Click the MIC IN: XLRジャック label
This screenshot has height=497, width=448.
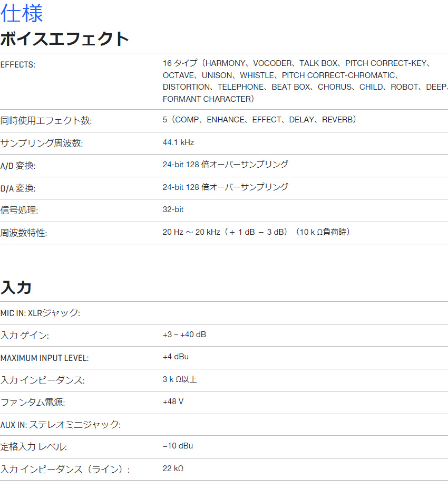tap(40, 313)
